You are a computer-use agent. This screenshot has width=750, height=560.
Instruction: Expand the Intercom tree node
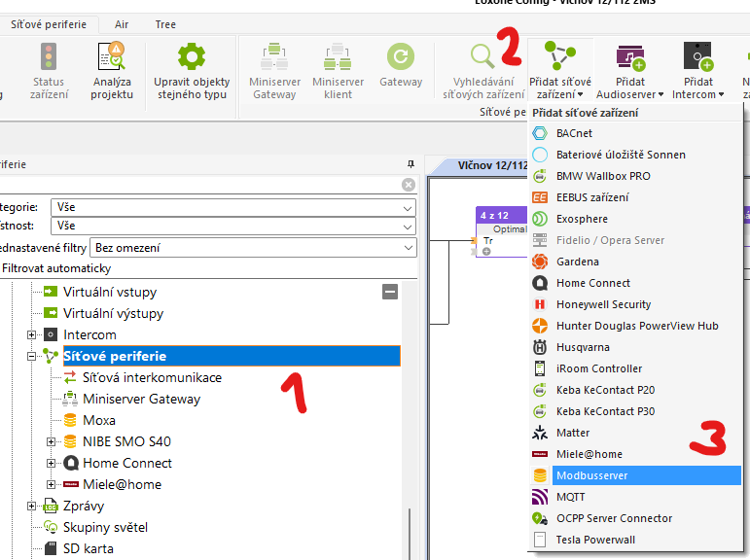[x=31, y=334]
